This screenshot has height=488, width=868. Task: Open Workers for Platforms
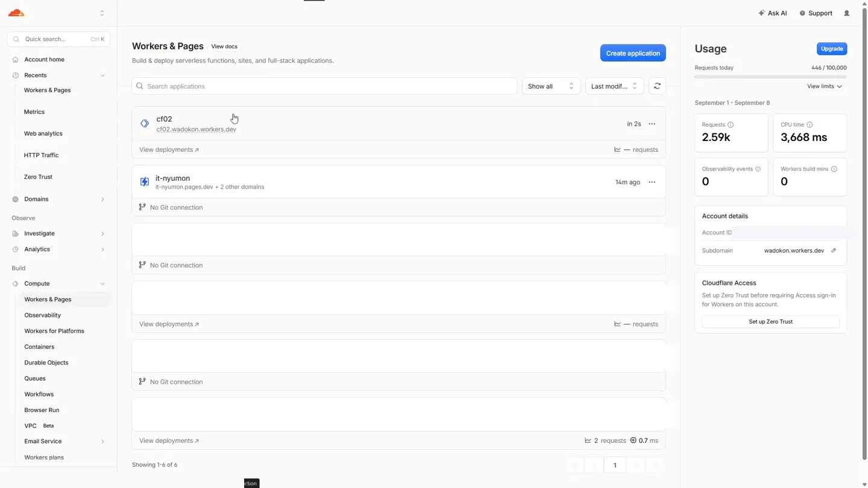tap(54, 331)
